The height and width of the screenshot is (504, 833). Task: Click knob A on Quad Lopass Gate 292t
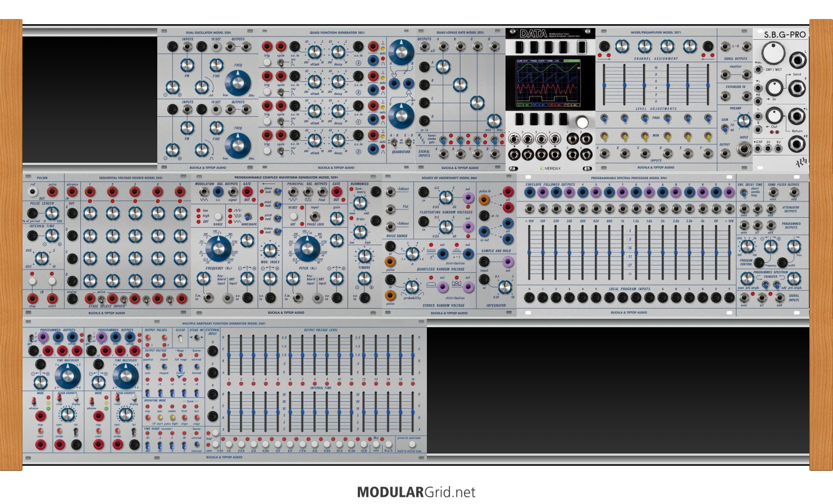click(x=443, y=67)
